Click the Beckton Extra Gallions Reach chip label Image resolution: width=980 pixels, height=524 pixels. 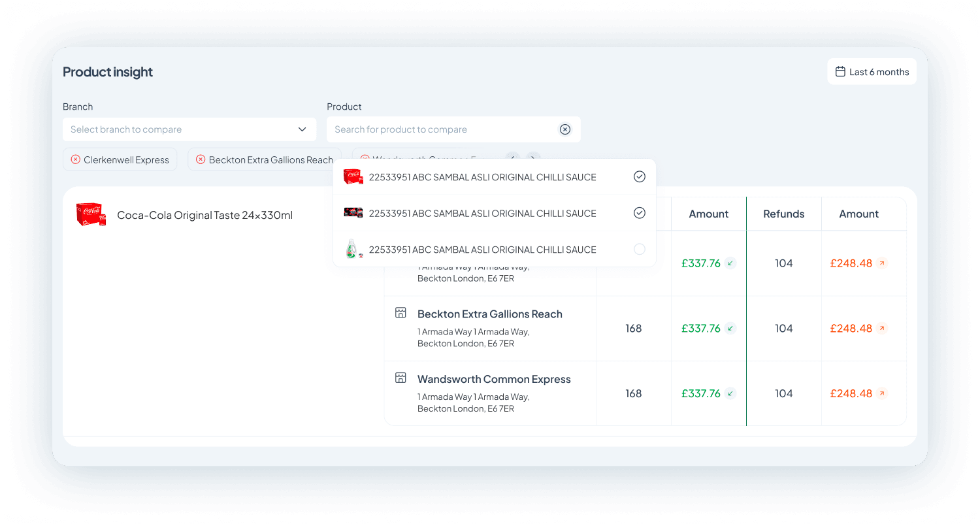[271, 160]
